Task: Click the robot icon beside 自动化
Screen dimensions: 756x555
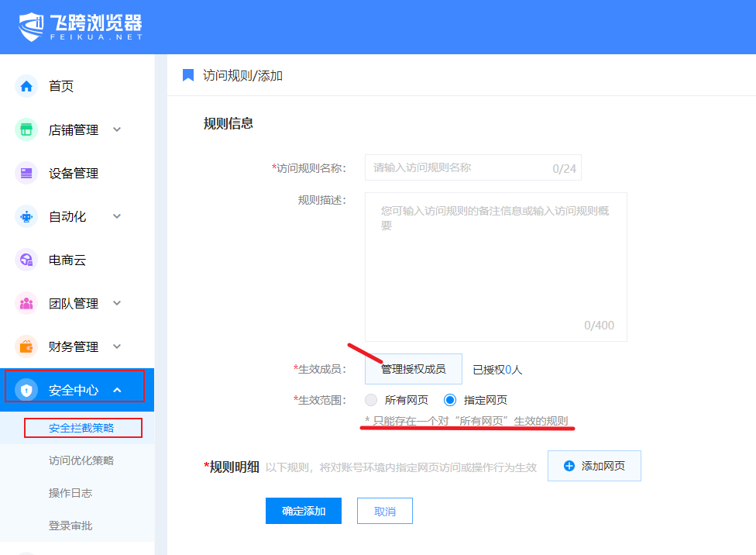Action: coord(26,216)
